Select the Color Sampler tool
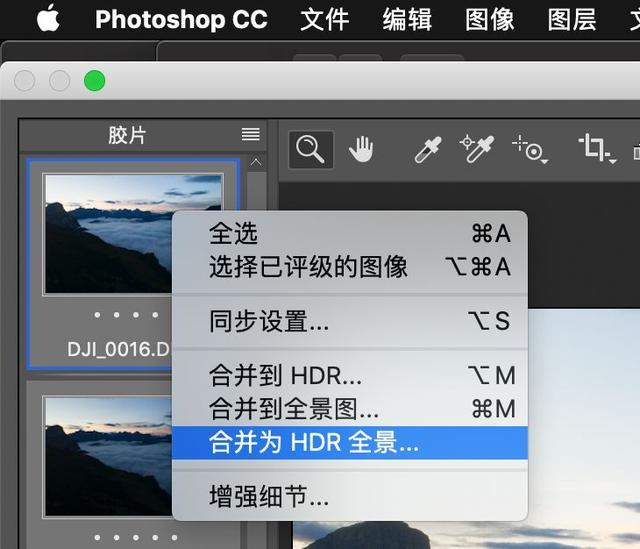The height and width of the screenshot is (549, 640). 476,149
